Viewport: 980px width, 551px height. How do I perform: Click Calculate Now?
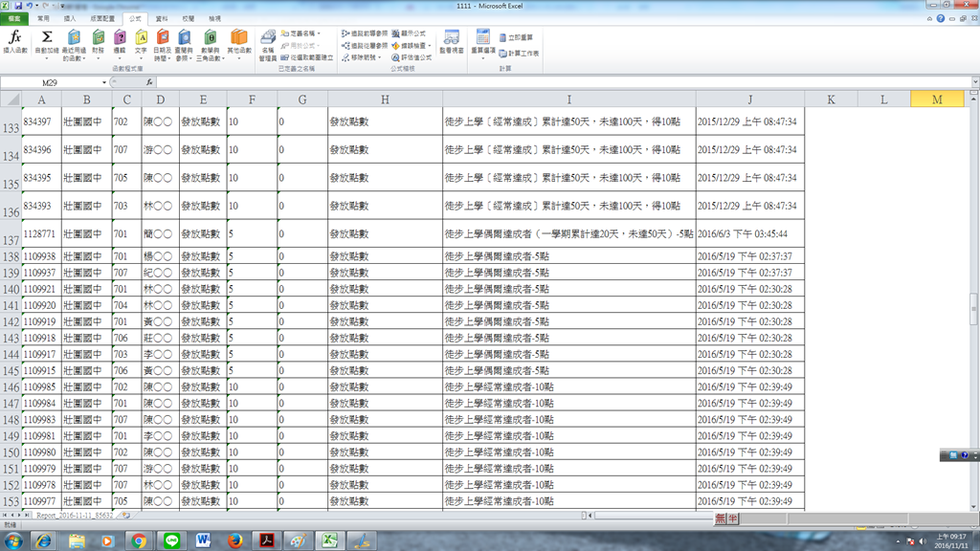pos(516,37)
